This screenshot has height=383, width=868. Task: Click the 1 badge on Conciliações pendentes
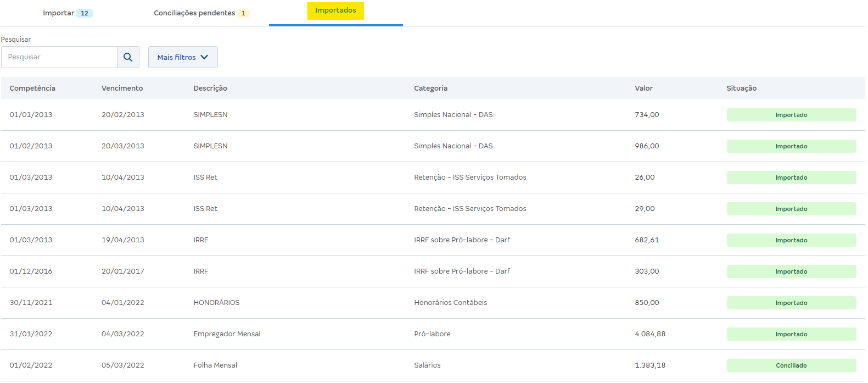243,13
